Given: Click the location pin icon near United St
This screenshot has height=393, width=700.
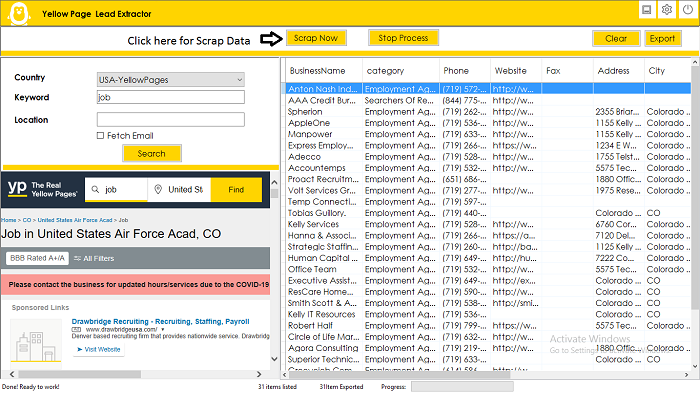Looking at the screenshot, I should (158, 189).
